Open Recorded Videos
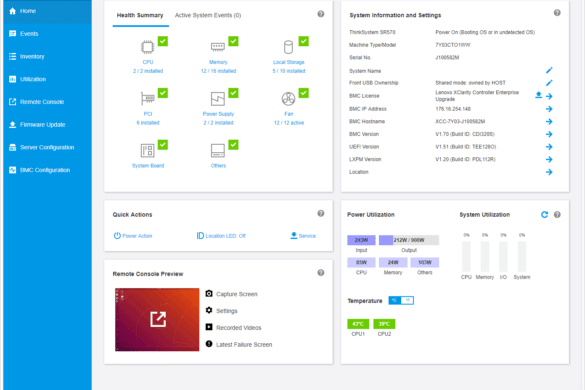The width and height of the screenshot is (585, 390). pos(233,328)
